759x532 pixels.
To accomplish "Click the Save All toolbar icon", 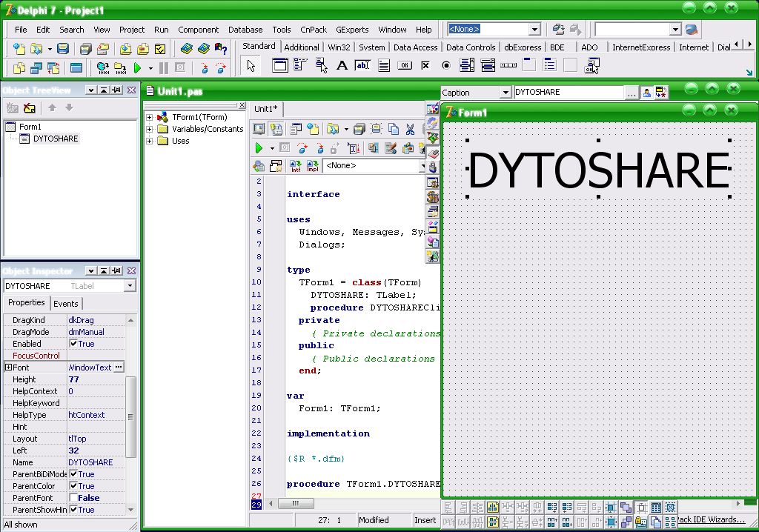I will [x=86, y=49].
